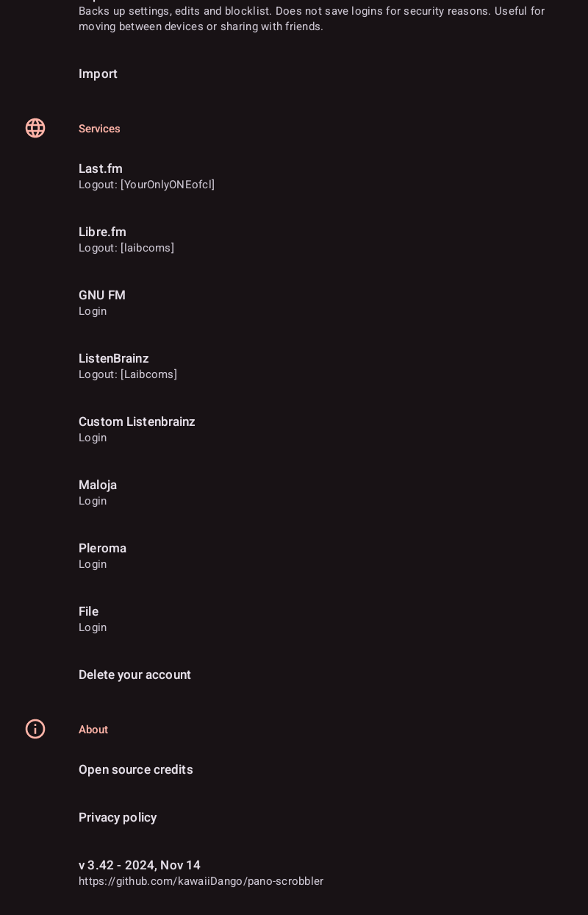Open the Pleroma login
The image size is (588, 915).
[x=93, y=564]
